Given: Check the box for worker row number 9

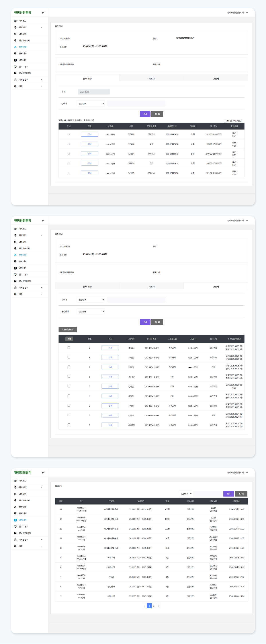Looking at the screenshot, I should (x=69, y=347).
